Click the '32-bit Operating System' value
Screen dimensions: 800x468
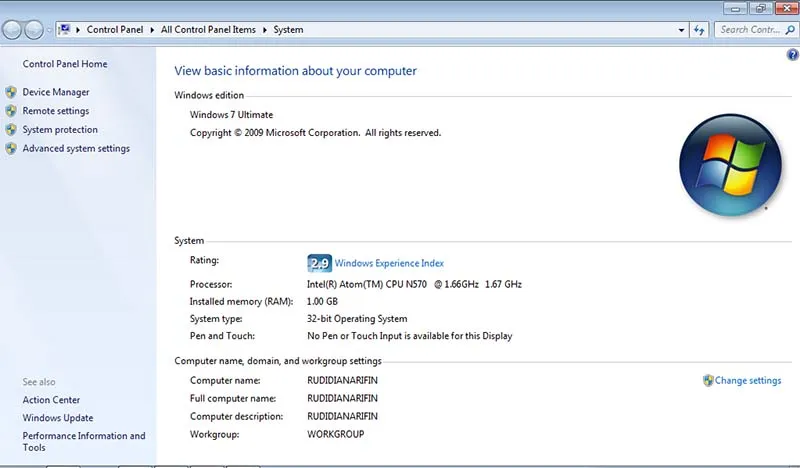pos(357,319)
